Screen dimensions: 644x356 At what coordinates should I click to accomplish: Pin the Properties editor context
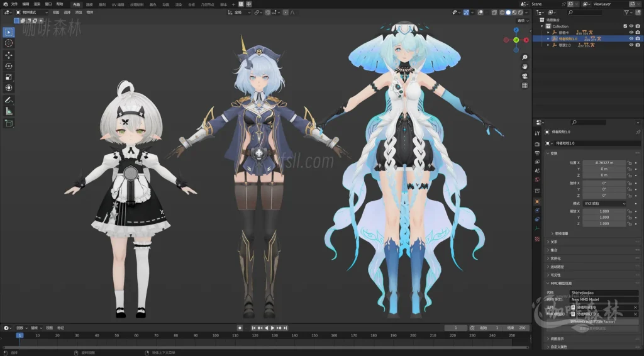638,132
